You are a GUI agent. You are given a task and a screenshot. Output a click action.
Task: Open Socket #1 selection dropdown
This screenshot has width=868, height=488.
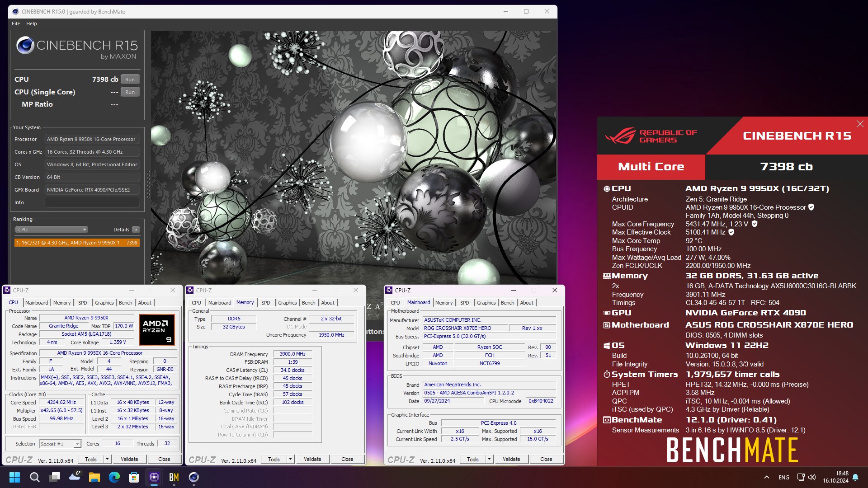60,444
